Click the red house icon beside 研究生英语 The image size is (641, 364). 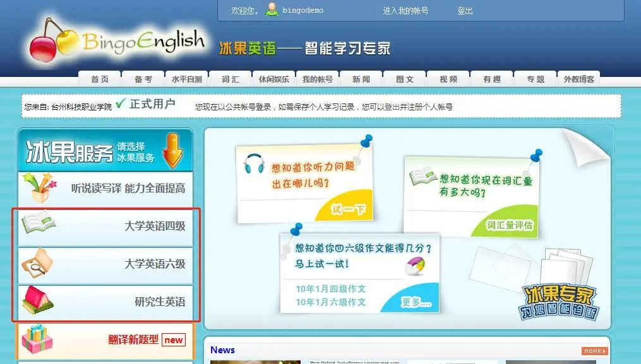pyautogui.click(x=37, y=300)
